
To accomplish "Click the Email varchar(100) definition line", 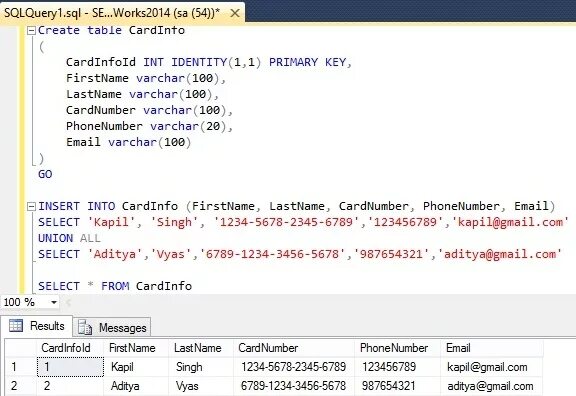I will tap(129, 142).
